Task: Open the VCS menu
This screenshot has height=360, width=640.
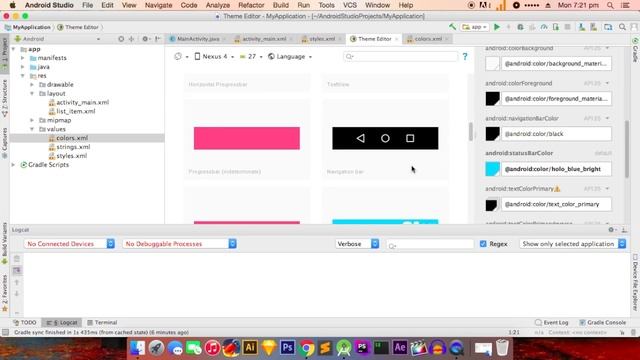Action: coord(350,5)
